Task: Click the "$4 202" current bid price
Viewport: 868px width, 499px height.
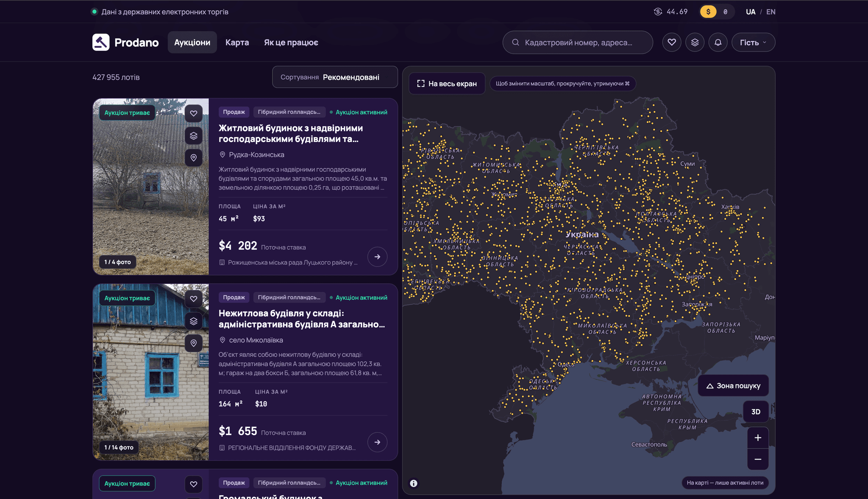Action: [238, 245]
